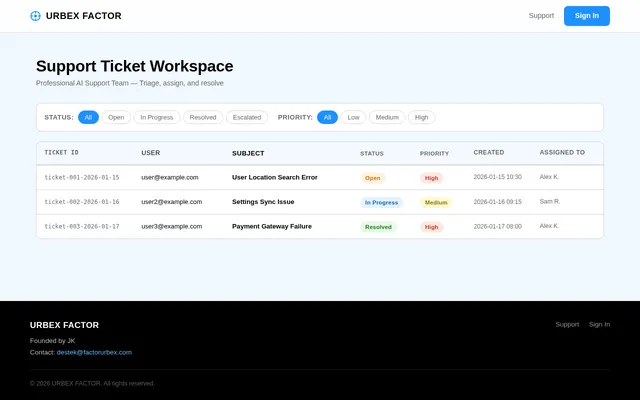This screenshot has height=400, width=640.
Task: Click the TICKET ID column header
Action: (62, 153)
